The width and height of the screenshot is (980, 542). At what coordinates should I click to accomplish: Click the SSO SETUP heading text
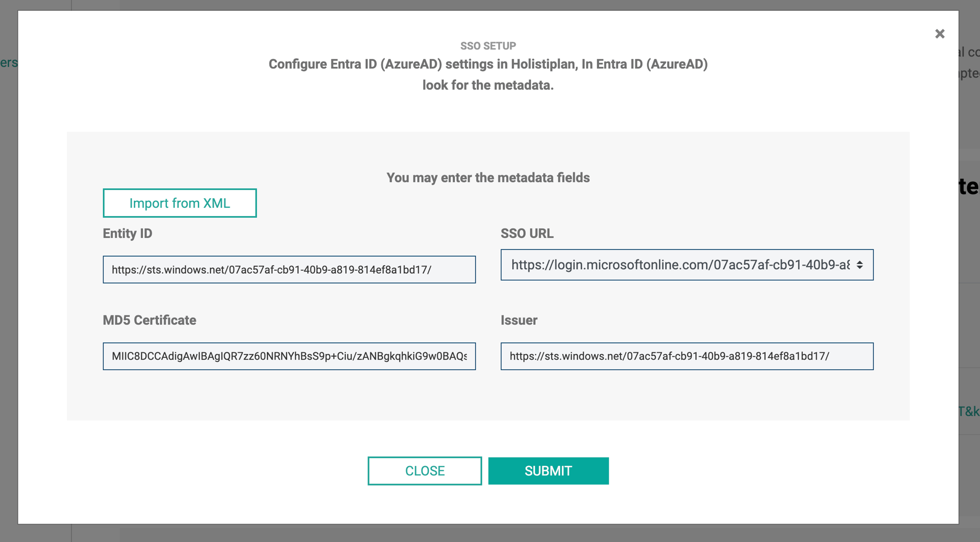pos(488,46)
